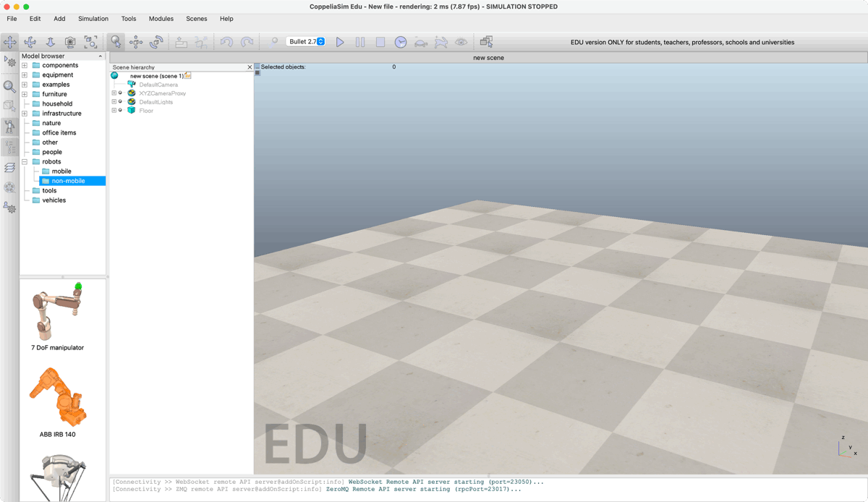Viewport: 868px width, 502px height.
Task: Start the simulation with play button
Action: point(340,42)
